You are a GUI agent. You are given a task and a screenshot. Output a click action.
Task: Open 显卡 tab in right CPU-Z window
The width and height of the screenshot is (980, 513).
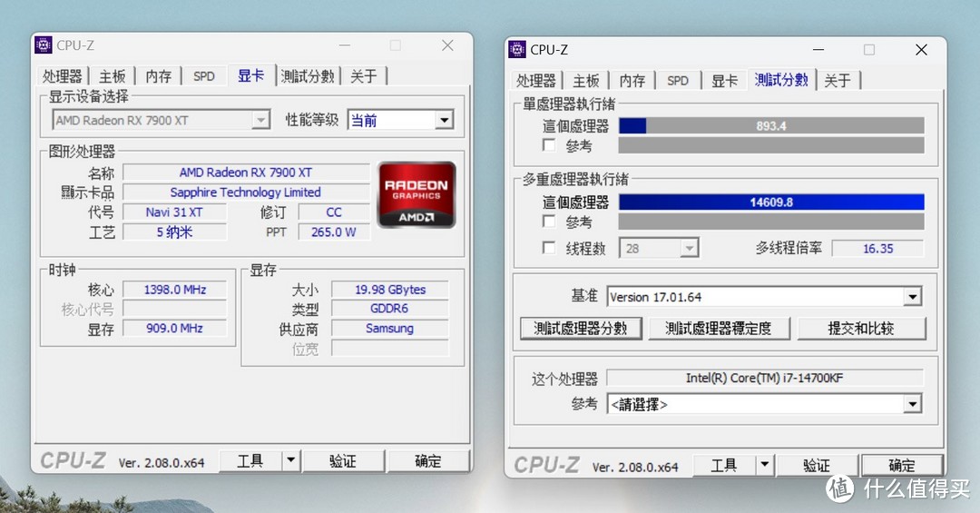[724, 81]
